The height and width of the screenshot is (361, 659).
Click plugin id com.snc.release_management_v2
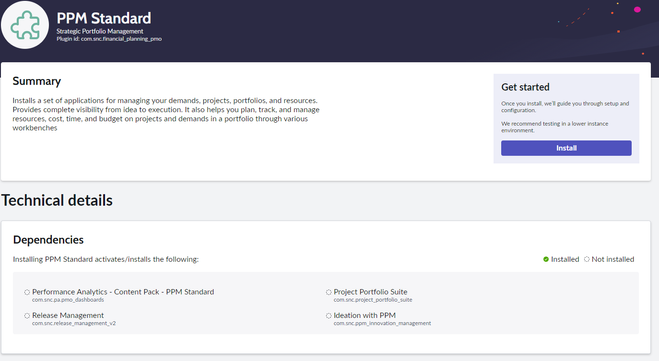point(74,323)
